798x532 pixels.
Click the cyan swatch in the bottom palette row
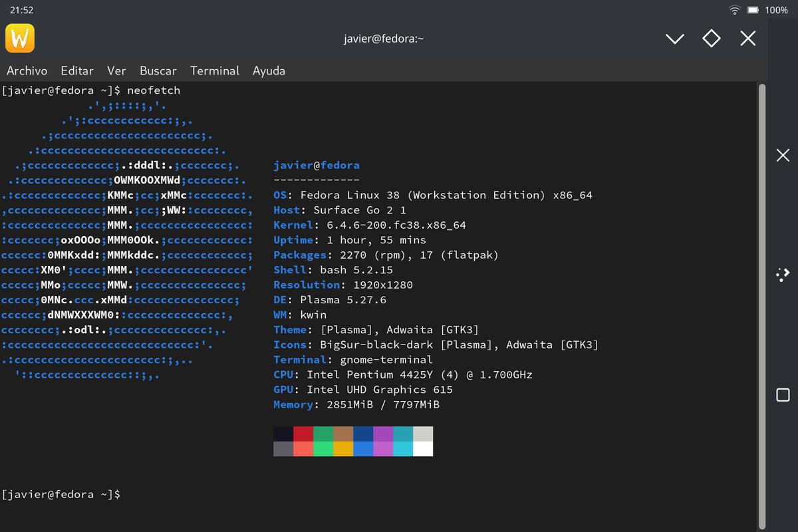tap(403, 449)
